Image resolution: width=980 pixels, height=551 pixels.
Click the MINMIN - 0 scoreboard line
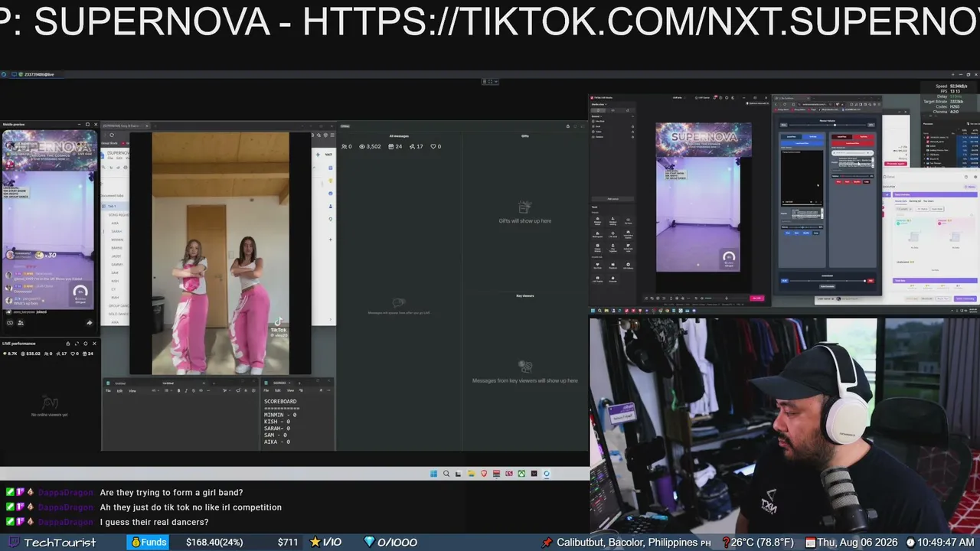pos(280,415)
